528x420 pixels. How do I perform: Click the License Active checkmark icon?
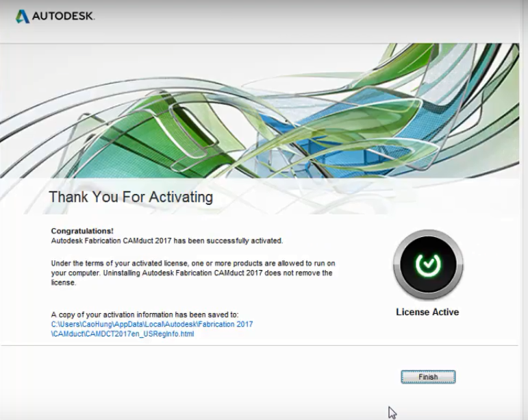pos(428,264)
